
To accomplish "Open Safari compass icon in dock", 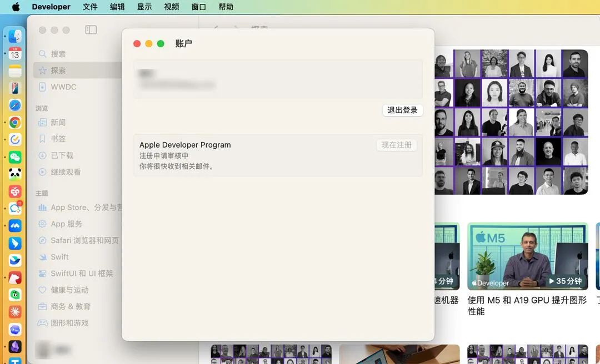I will pos(15,105).
